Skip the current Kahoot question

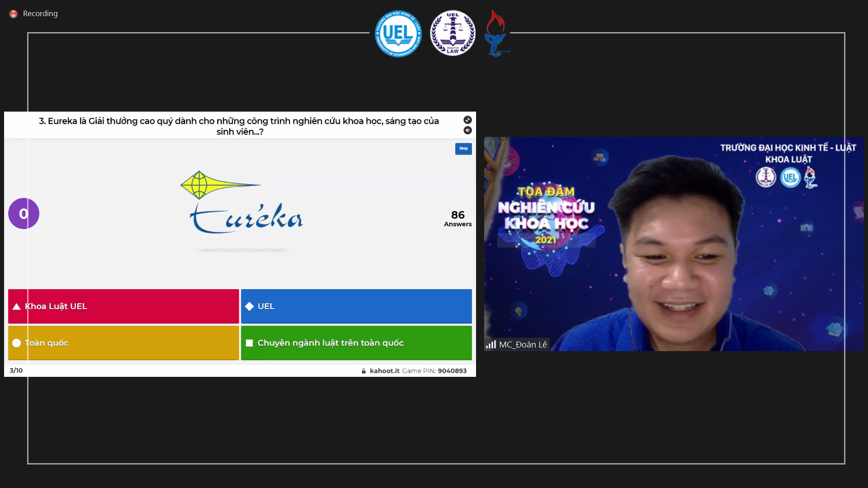point(463,149)
